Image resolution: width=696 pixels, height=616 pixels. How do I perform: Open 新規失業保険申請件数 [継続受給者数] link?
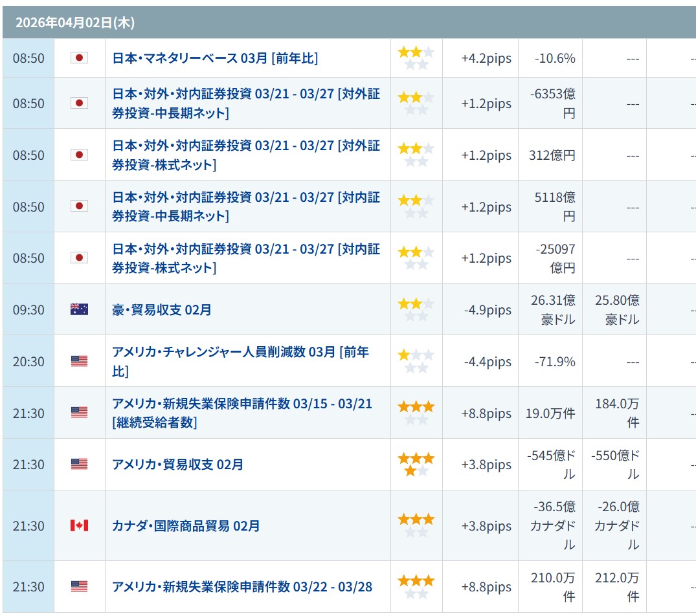pos(242,413)
